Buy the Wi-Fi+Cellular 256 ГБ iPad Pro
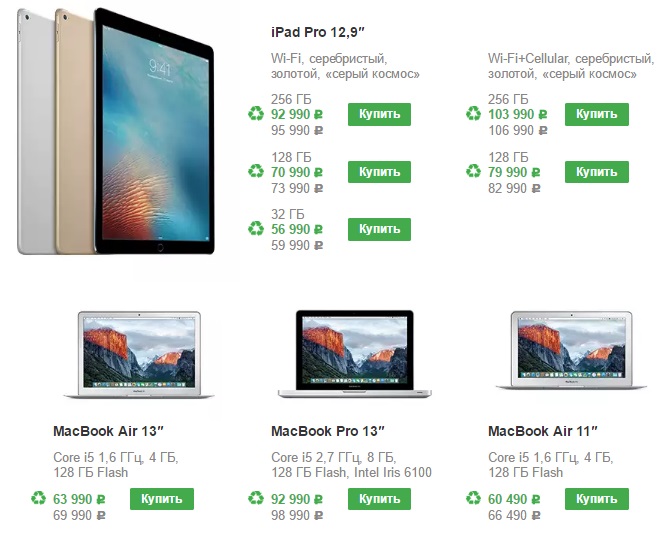Screen dimensions: 670x535 (x=597, y=114)
